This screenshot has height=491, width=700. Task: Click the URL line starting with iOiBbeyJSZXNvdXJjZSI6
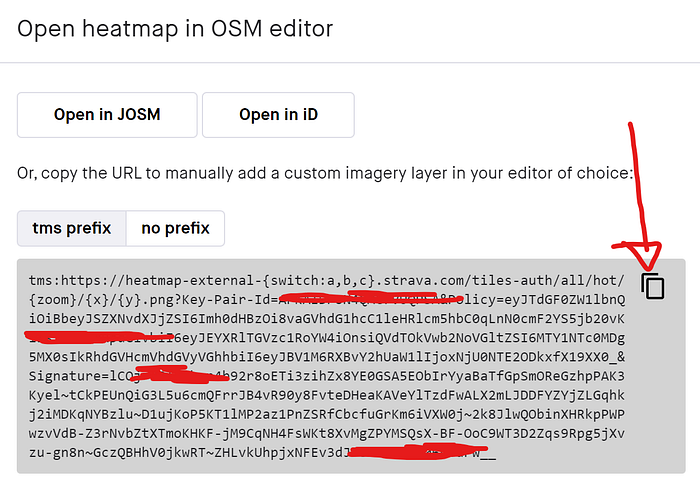[327, 319]
